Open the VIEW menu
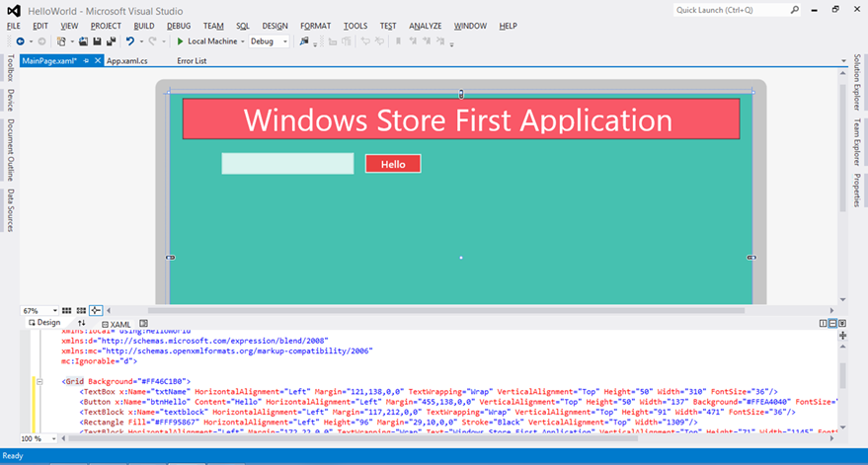This screenshot has width=868, height=465. (69, 26)
